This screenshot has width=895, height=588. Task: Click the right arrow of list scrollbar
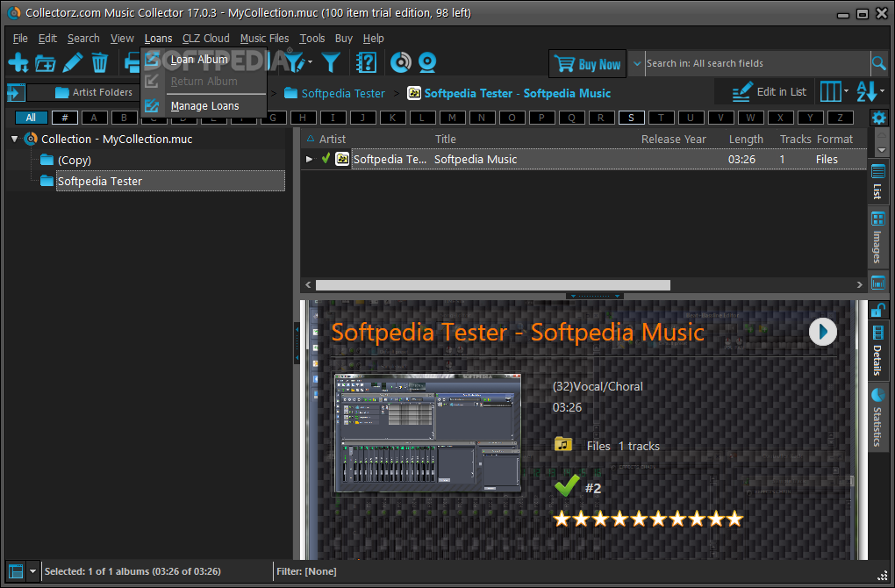[860, 284]
